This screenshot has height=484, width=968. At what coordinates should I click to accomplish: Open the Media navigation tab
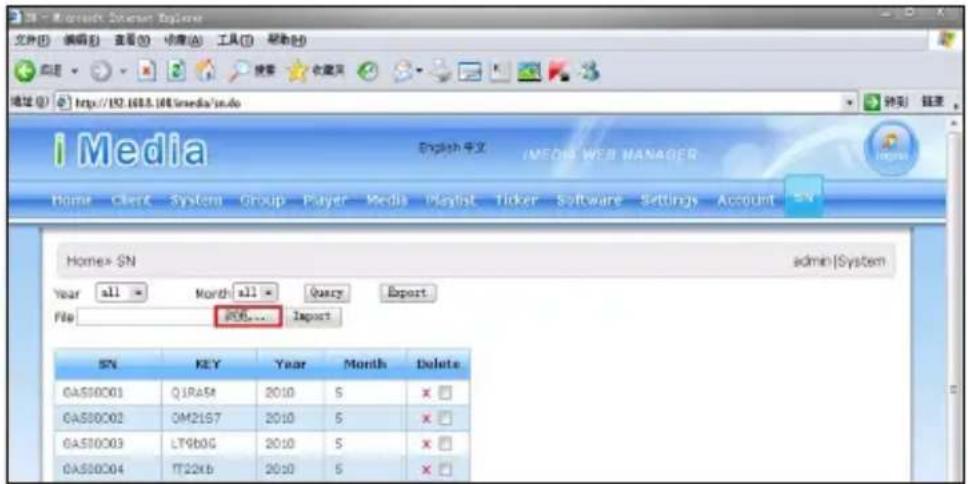pyautogui.click(x=387, y=200)
